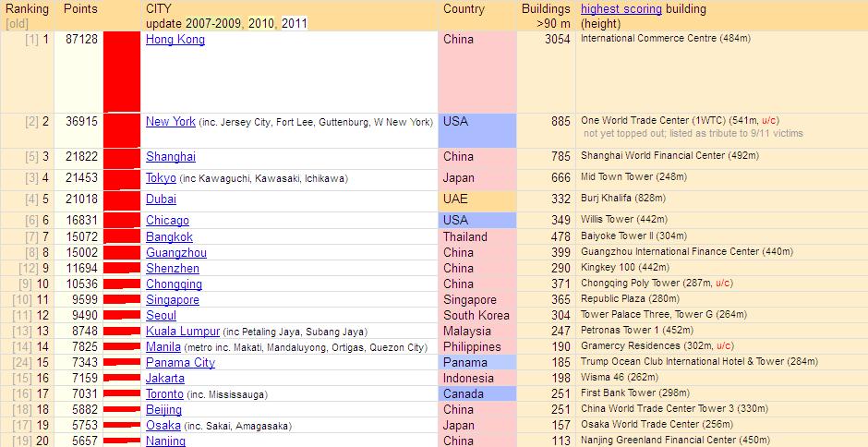This screenshot has height=447, width=868.
Task: Click the Indonesia country cell
Action: pyautogui.click(x=476, y=379)
